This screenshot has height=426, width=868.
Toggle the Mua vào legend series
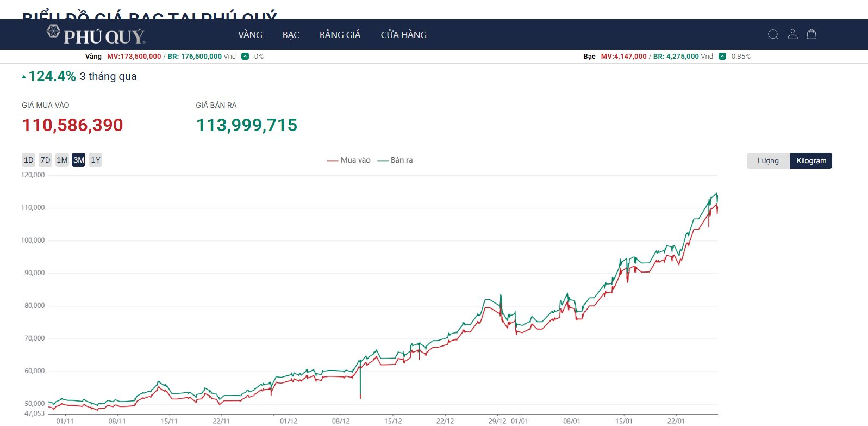point(349,160)
